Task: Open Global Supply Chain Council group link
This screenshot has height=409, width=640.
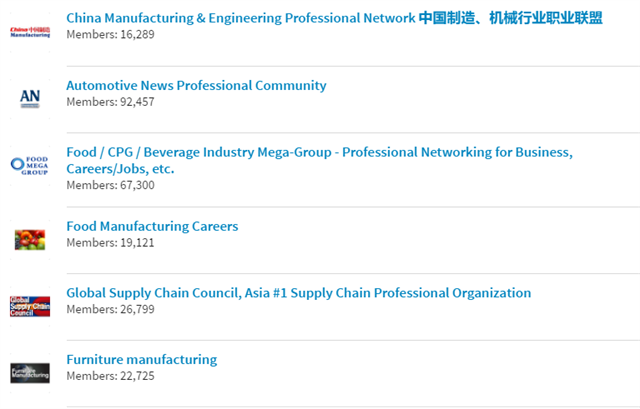Action: point(299,293)
